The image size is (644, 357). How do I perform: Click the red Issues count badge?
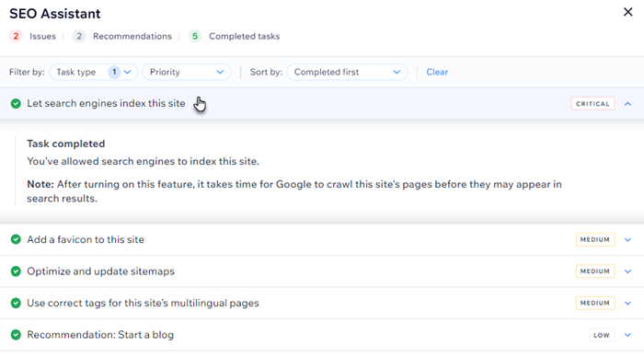point(16,36)
